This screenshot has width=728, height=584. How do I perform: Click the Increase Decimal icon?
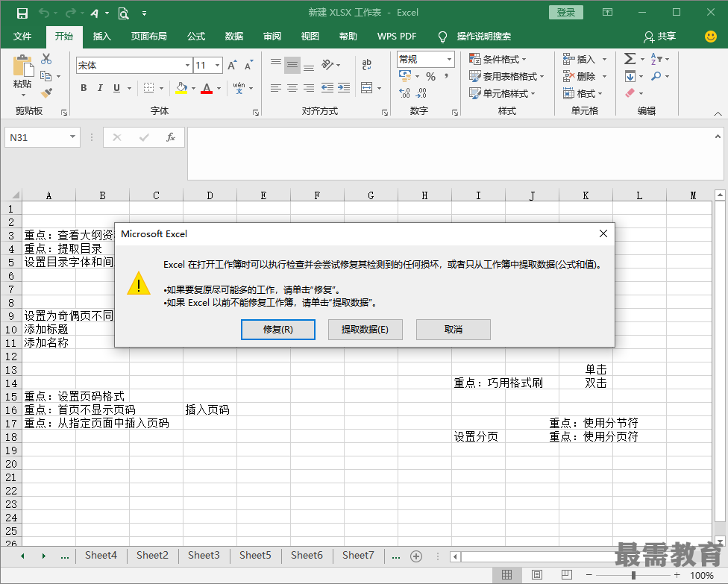pos(404,93)
